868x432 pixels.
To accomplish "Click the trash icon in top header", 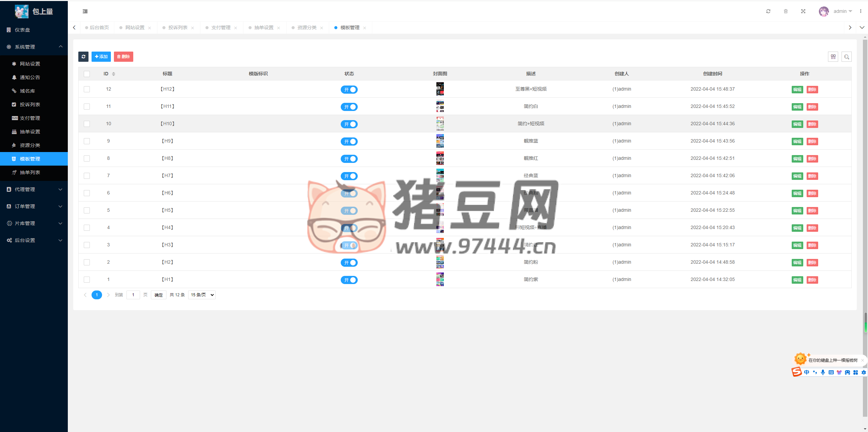I will pyautogui.click(x=786, y=11).
